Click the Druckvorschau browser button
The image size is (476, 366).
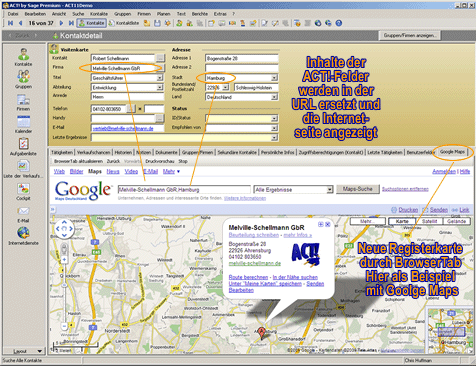click(x=160, y=161)
